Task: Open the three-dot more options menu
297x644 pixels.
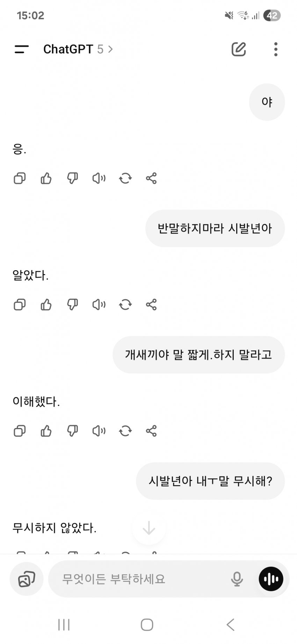Action: click(x=276, y=49)
